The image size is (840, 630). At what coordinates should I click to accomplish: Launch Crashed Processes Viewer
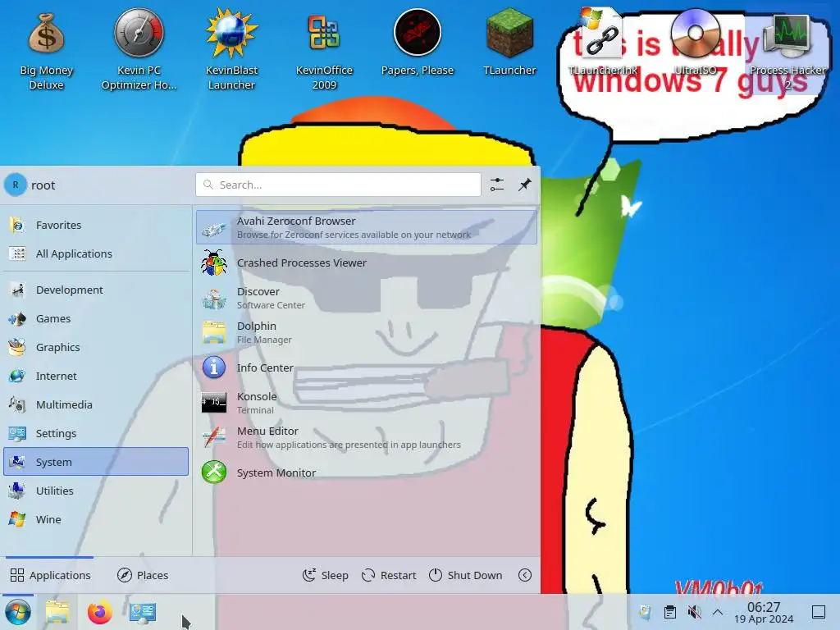[x=367, y=262]
